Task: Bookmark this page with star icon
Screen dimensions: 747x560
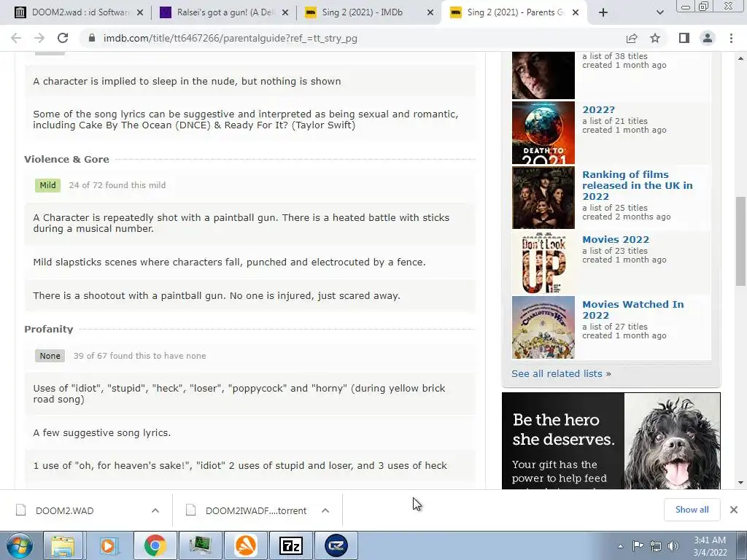Action: [x=655, y=38]
